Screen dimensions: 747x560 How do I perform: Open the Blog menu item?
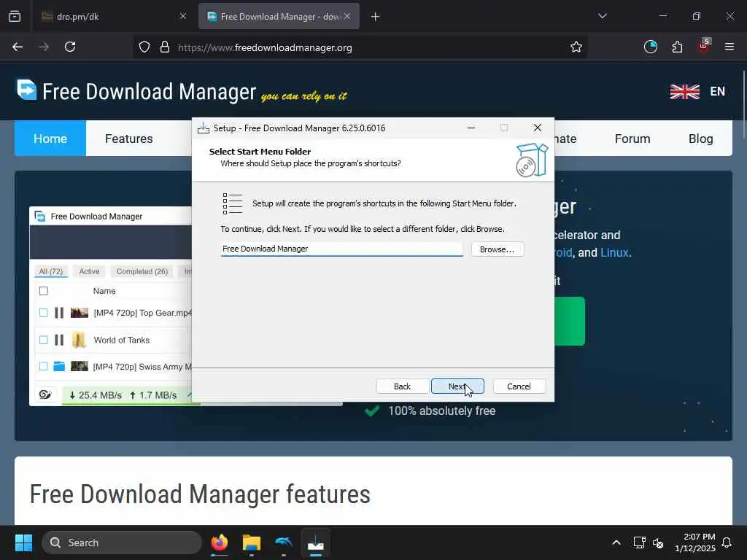coord(700,139)
